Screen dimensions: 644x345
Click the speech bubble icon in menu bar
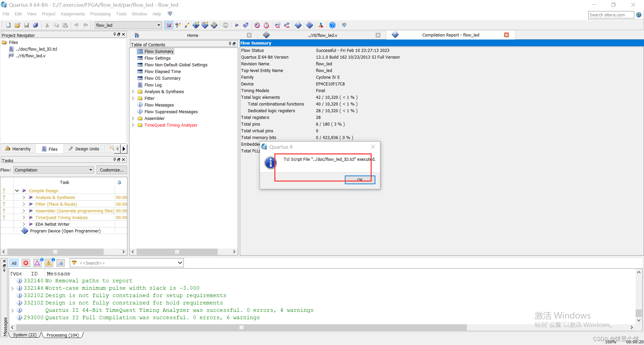pos(170,14)
